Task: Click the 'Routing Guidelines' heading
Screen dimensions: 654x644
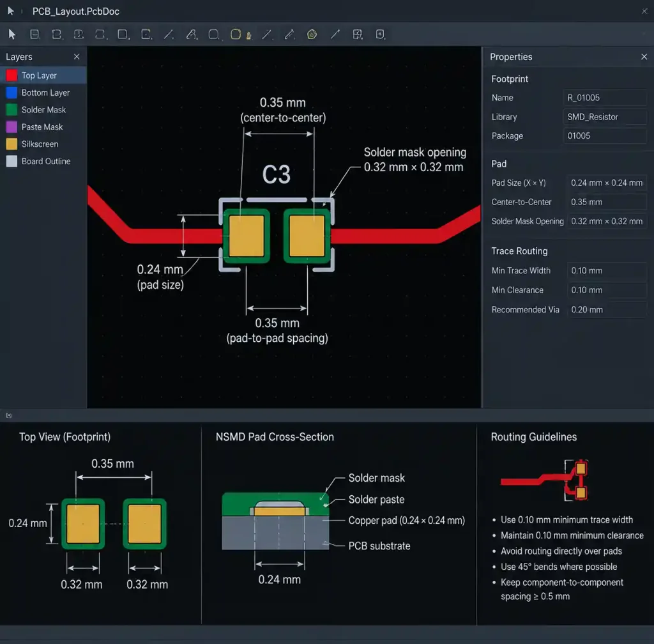Action: coord(533,437)
